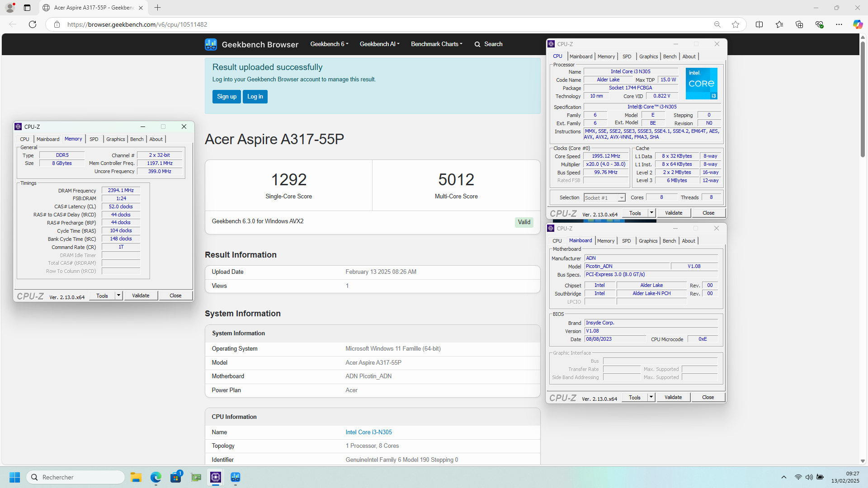This screenshot has width=868, height=488.
Task: Expand the Geekbench AI dropdown menu
Action: tap(379, 44)
